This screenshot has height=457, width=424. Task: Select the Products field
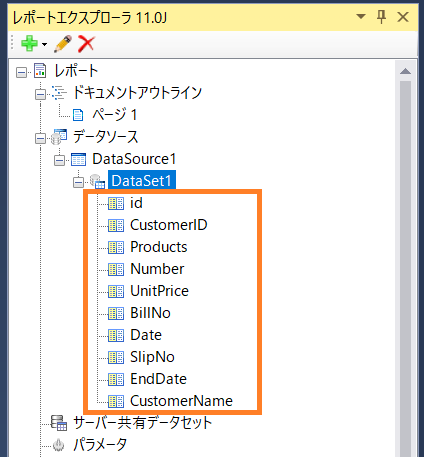click(x=159, y=247)
